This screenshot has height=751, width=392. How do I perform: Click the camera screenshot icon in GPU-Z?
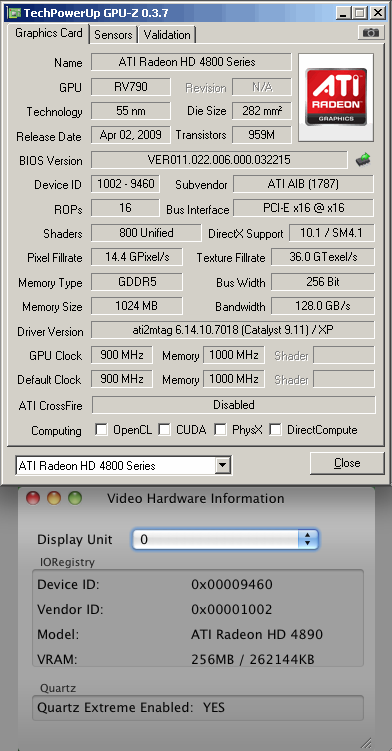tap(370, 33)
